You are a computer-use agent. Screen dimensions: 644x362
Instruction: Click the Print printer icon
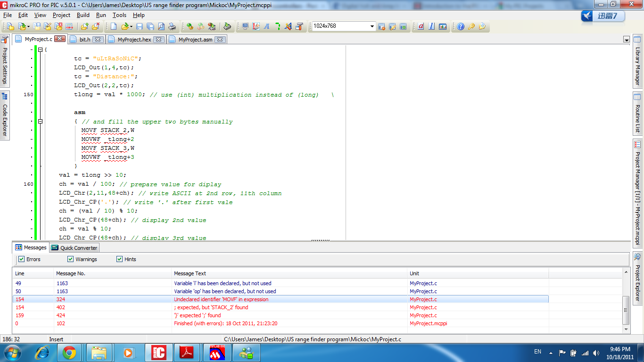pyautogui.click(x=173, y=26)
